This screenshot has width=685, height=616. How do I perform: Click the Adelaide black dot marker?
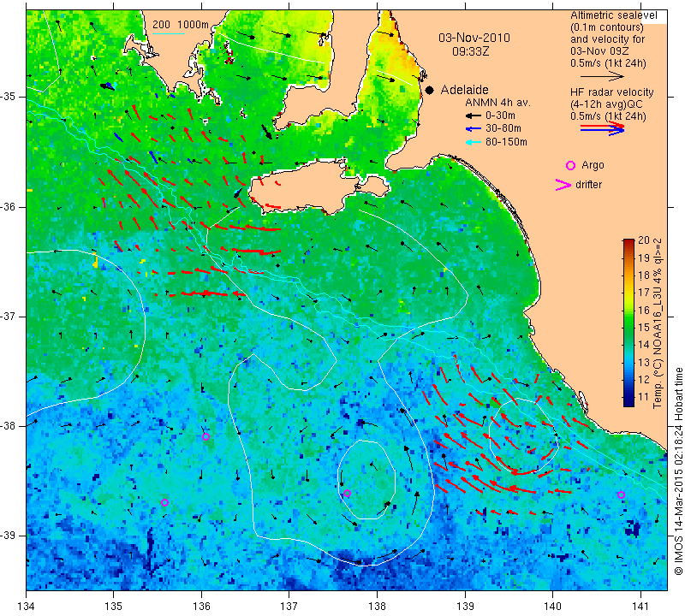(430, 90)
